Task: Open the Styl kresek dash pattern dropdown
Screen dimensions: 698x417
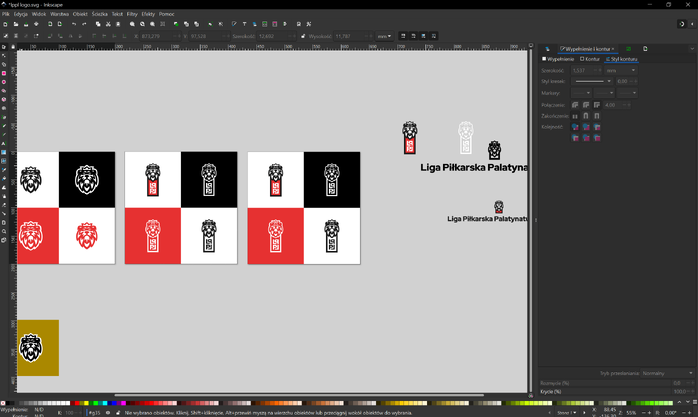Action: pyautogui.click(x=592, y=81)
